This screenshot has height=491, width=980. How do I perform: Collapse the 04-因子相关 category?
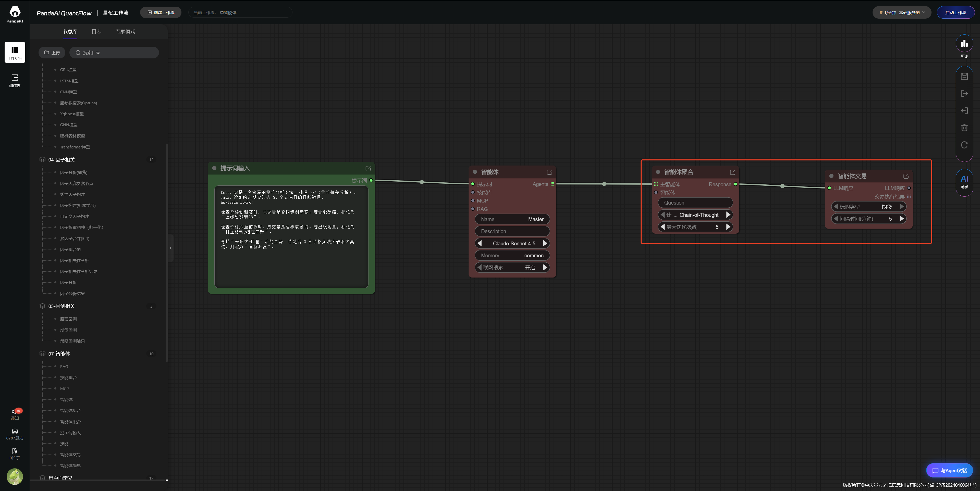point(61,160)
